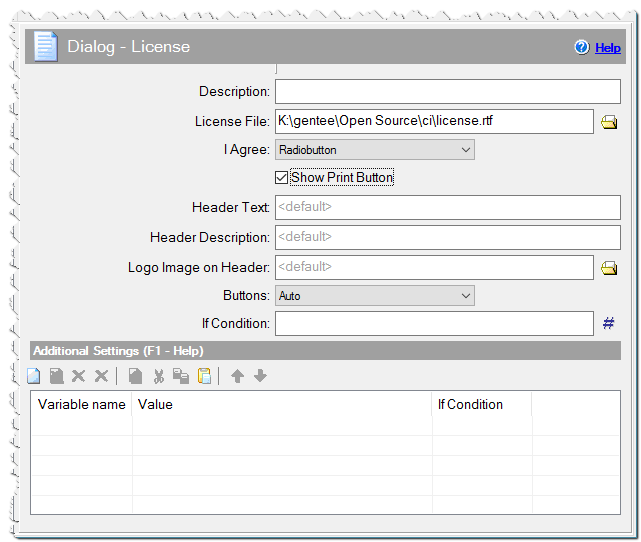
Task: Click the Description input field
Action: coord(448,92)
